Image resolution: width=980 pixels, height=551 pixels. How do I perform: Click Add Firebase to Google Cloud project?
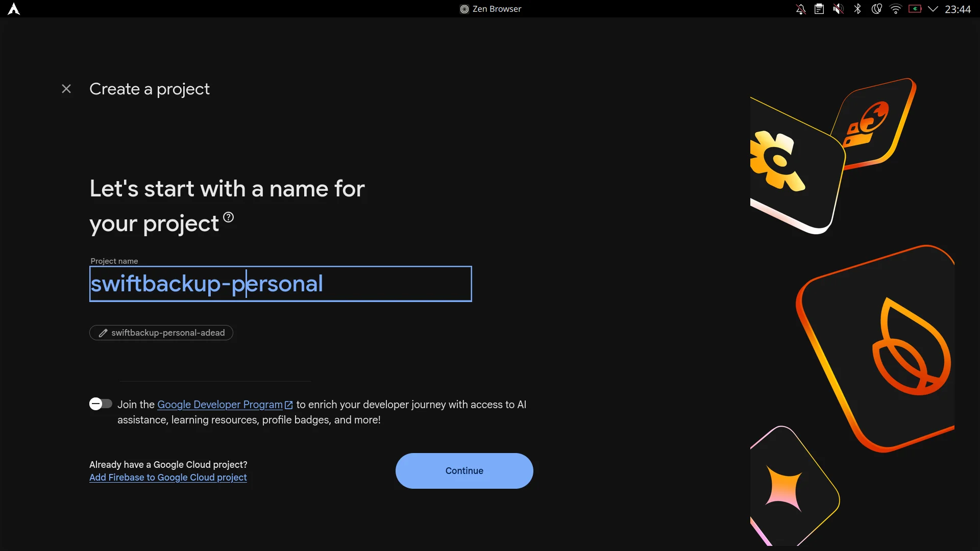tap(168, 478)
